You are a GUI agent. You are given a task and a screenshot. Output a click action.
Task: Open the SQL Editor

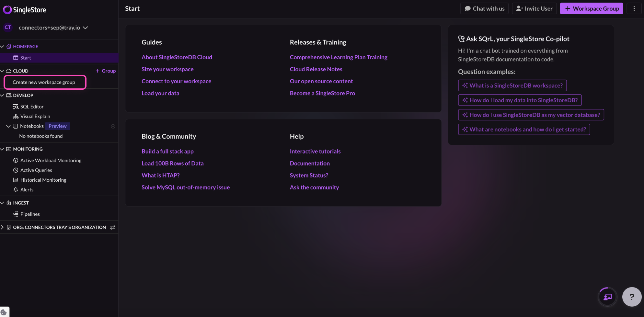pos(31,106)
